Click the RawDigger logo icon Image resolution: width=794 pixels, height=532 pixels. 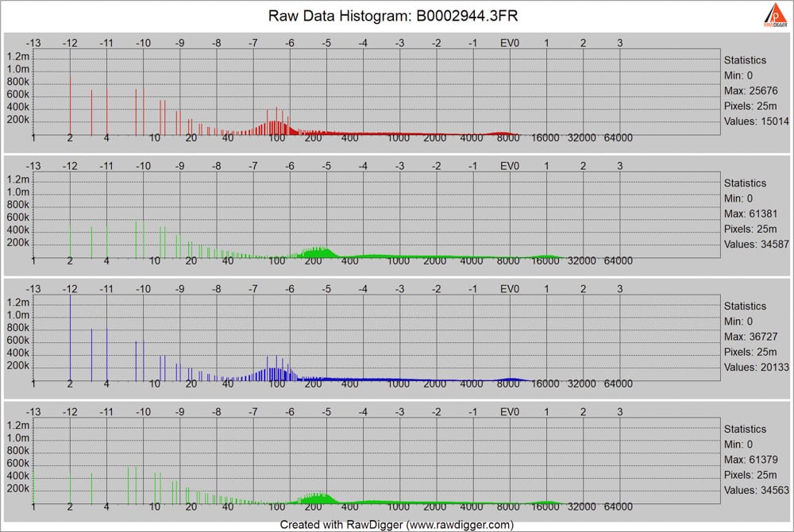click(x=775, y=14)
